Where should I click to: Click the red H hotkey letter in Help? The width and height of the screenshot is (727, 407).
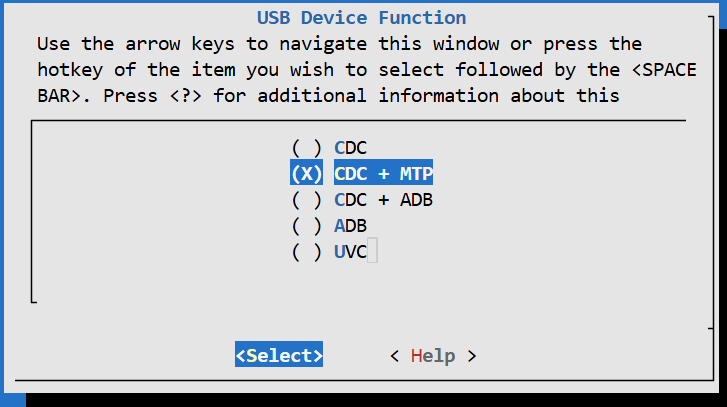tap(417, 356)
